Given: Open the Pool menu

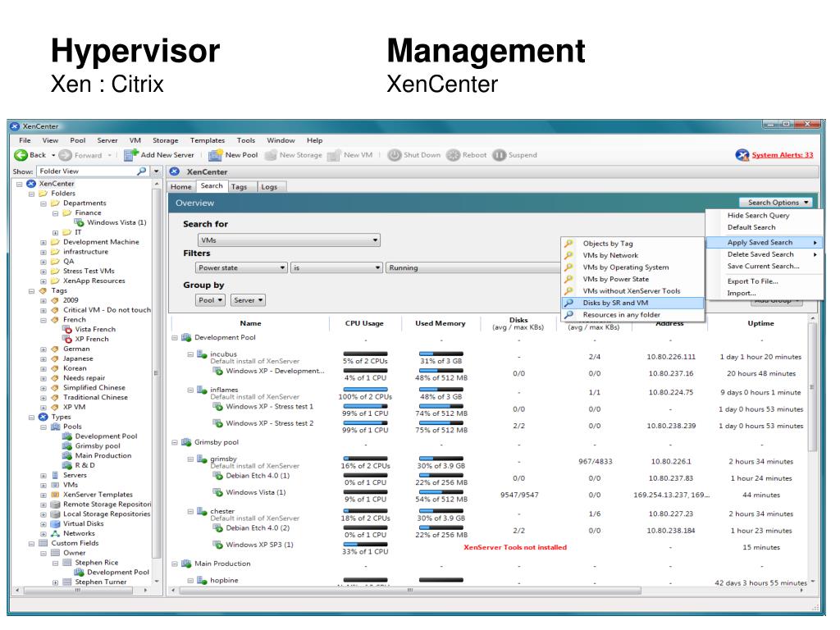Looking at the screenshot, I should click(x=78, y=140).
